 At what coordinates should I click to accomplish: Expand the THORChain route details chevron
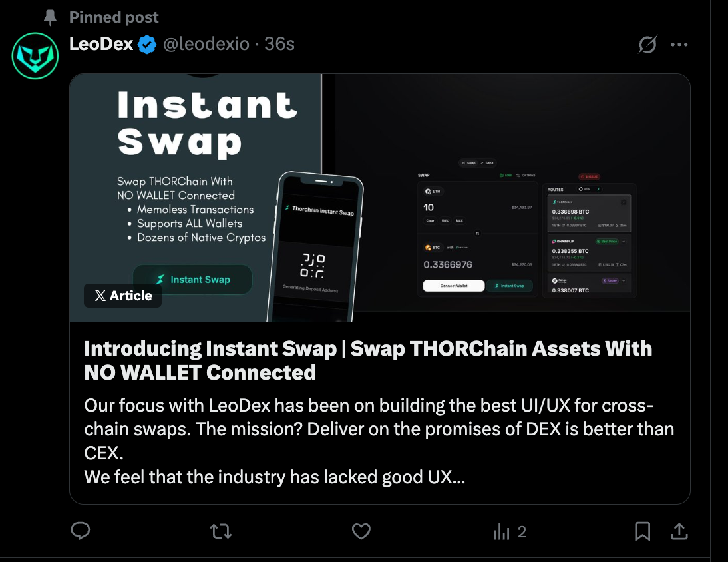[624, 202]
